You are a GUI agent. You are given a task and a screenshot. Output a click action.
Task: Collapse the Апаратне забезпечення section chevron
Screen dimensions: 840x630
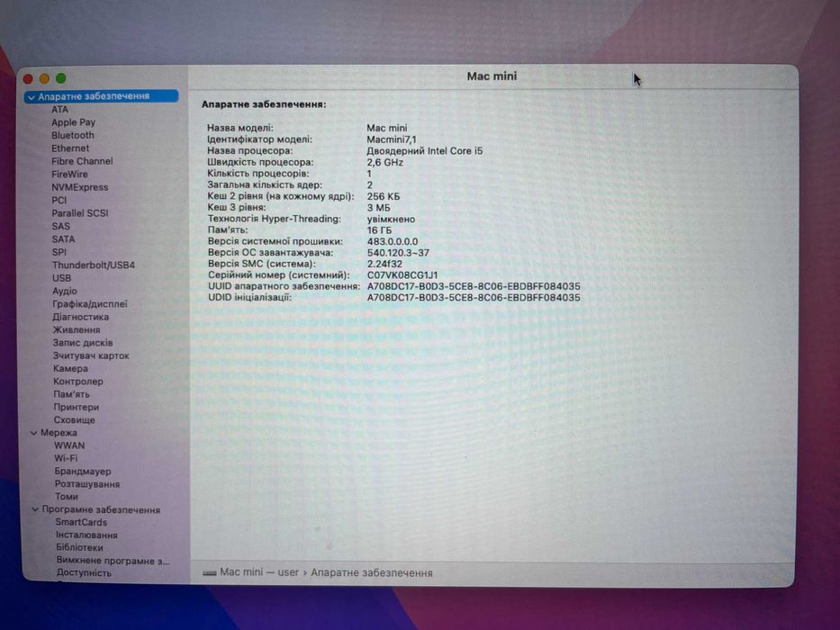pos(32,97)
